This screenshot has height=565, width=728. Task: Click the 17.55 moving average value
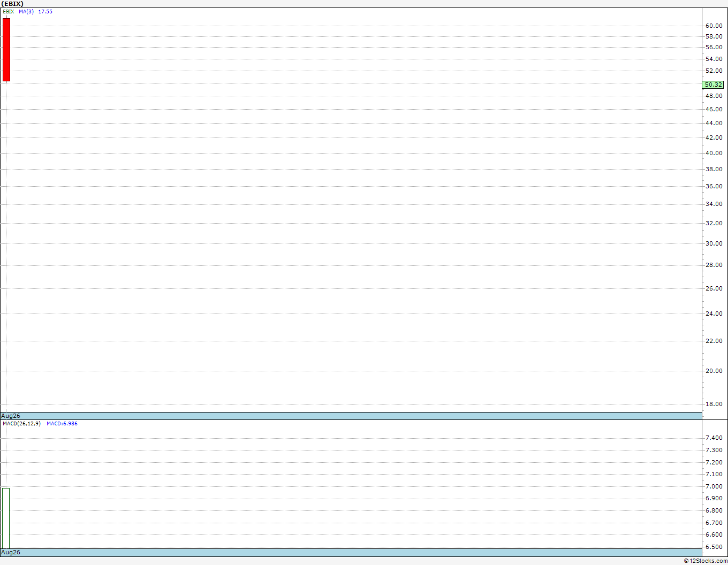(45, 11)
